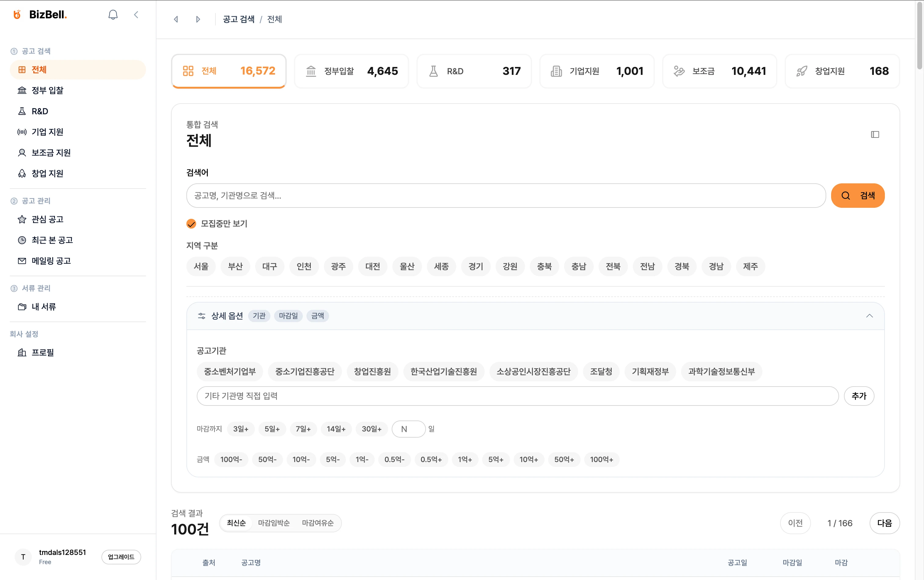924x580 pixels.
Task: Toggle the 7일+ deadline filter chip
Action: pos(303,429)
